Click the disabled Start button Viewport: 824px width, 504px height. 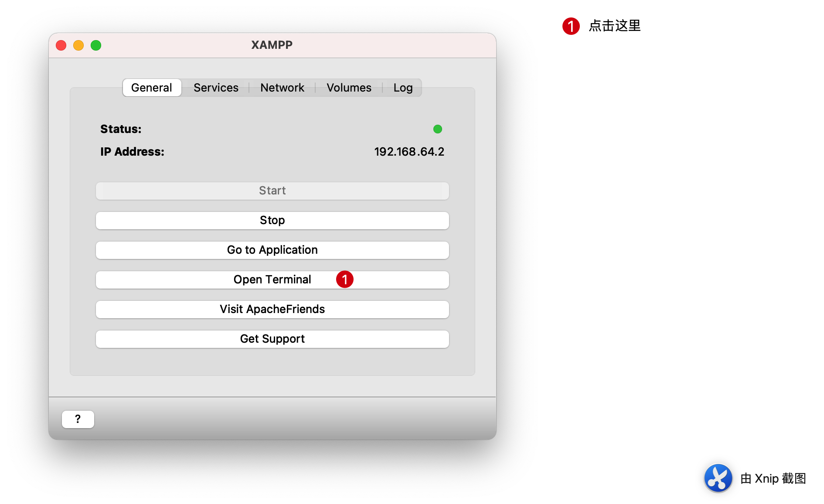(x=272, y=191)
